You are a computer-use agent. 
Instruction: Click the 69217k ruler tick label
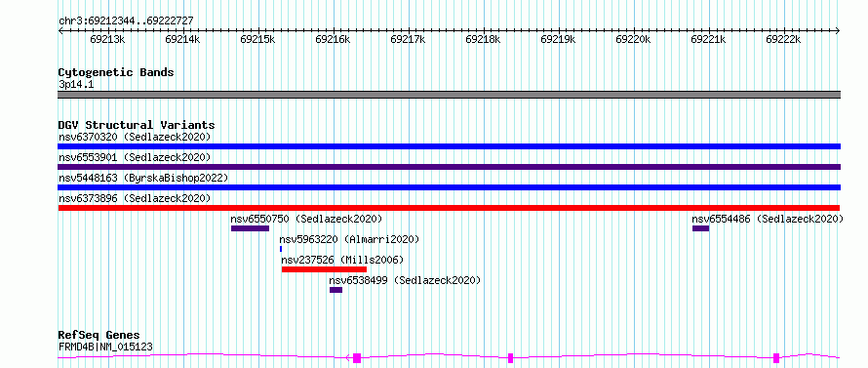pyautogui.click(x=408, y=39)
